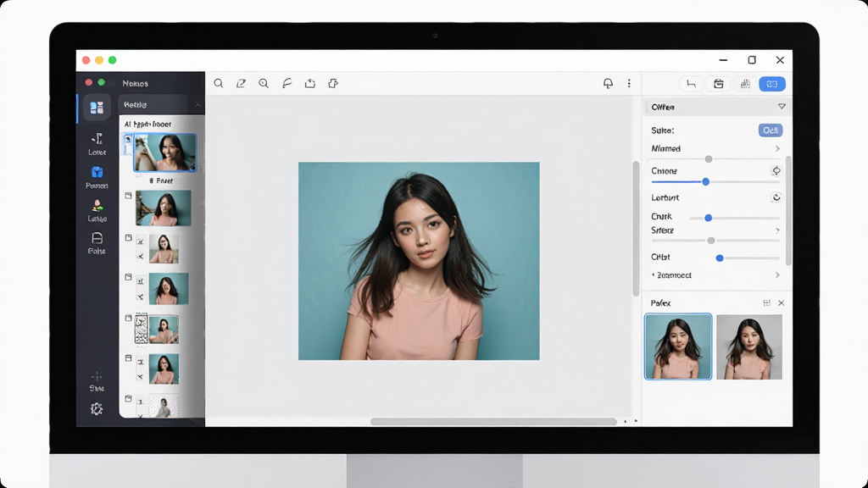Tick the checkbox beside second list thumbnail
The height and width of the screenshot is (488, 868).
pos(129,196)
